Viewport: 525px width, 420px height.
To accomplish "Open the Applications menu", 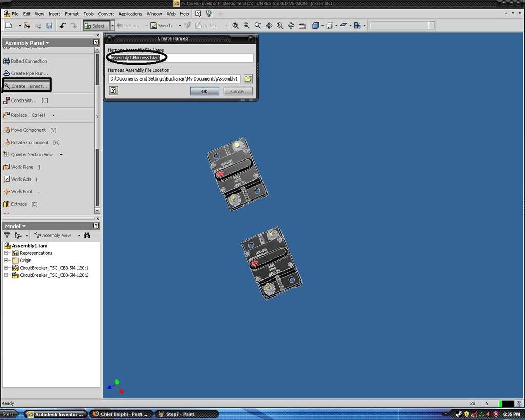I will [x=130, y=14].
